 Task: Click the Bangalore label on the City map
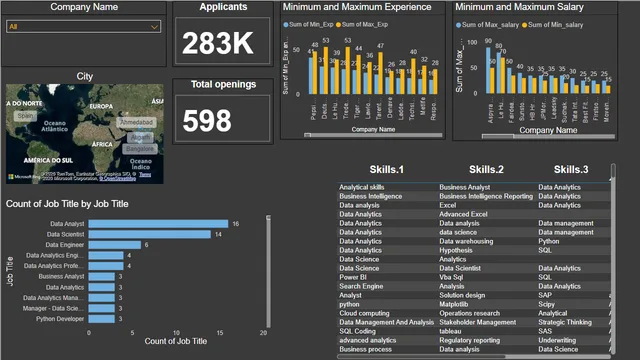140,149
